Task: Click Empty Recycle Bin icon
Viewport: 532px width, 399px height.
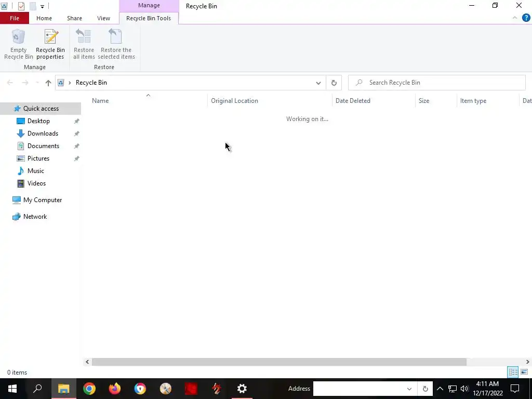Action: [x=18, y=45]
